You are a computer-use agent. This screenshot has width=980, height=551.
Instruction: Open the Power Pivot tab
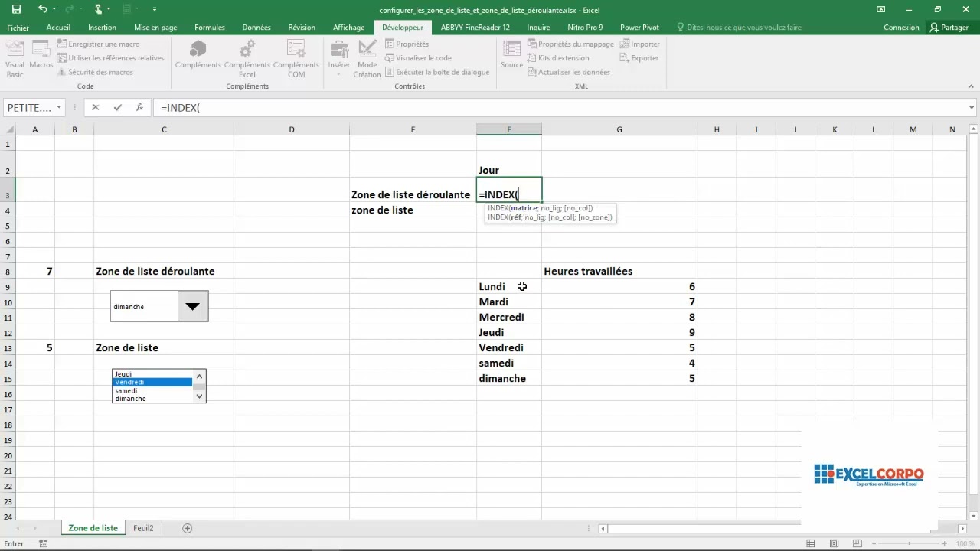(x=639, y=28)
